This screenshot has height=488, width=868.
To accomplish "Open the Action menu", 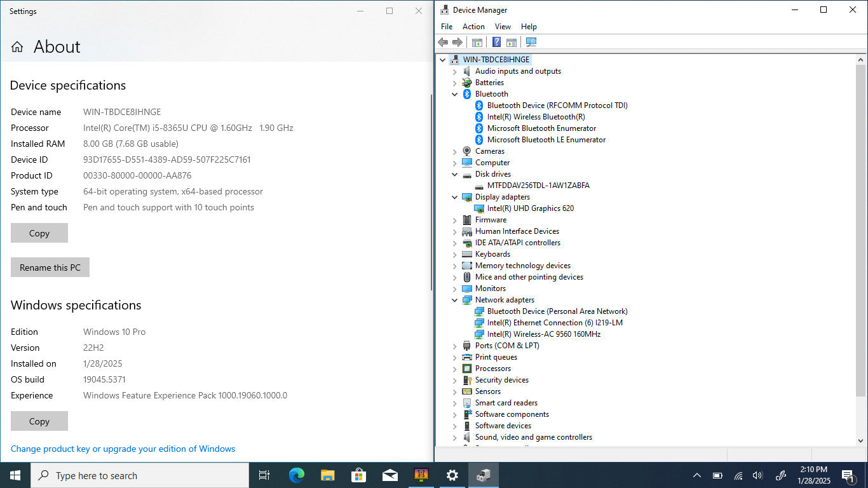I will tap(473, 27).
